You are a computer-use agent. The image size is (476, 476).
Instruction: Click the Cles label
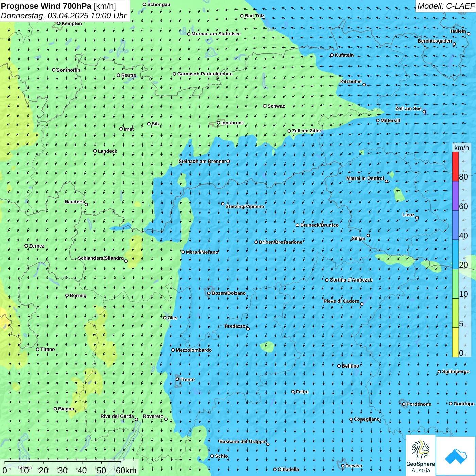point(172,318)
